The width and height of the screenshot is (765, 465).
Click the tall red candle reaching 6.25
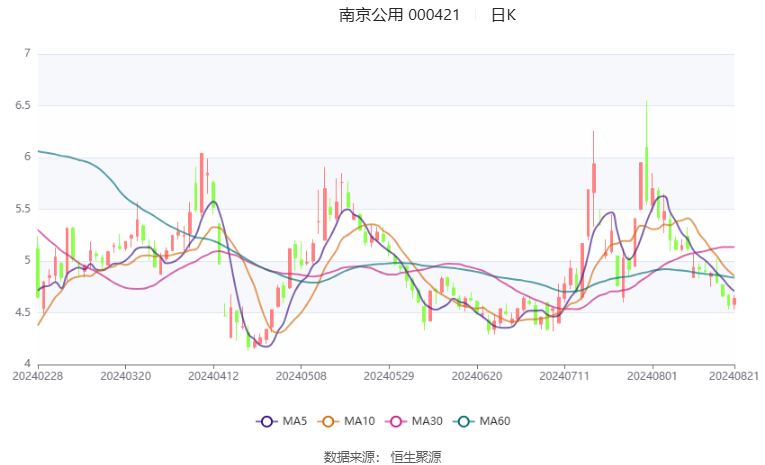pos(594,179)
